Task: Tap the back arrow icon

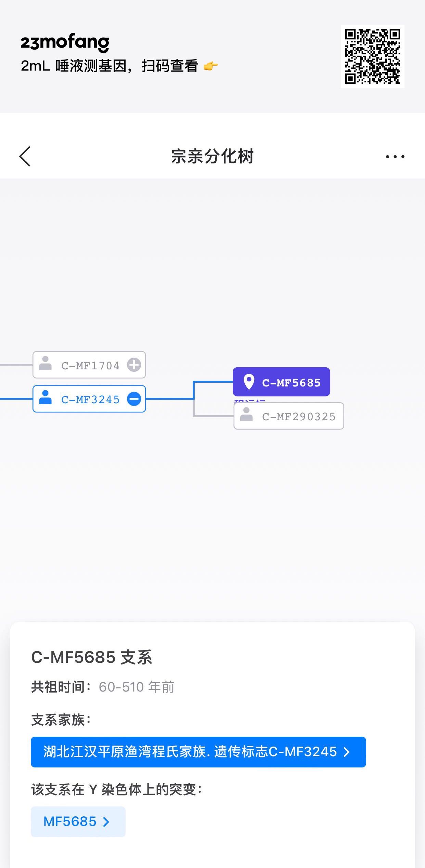Action: click(25, 156)
